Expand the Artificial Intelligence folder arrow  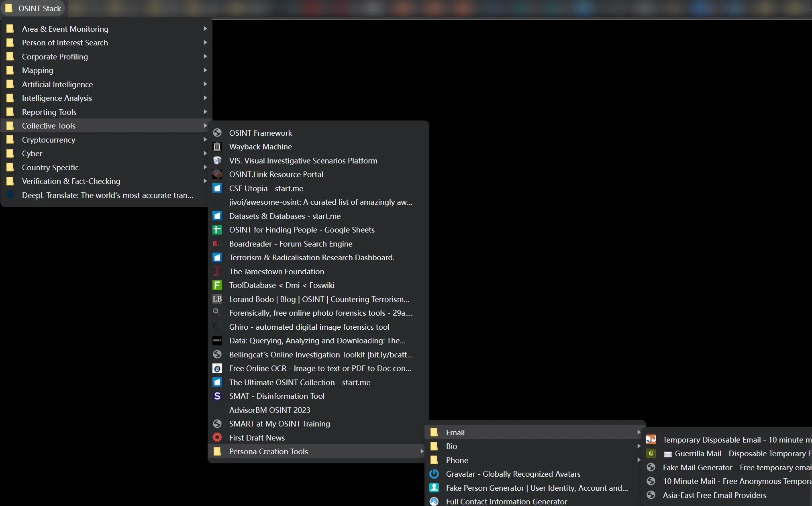(205, 84)
